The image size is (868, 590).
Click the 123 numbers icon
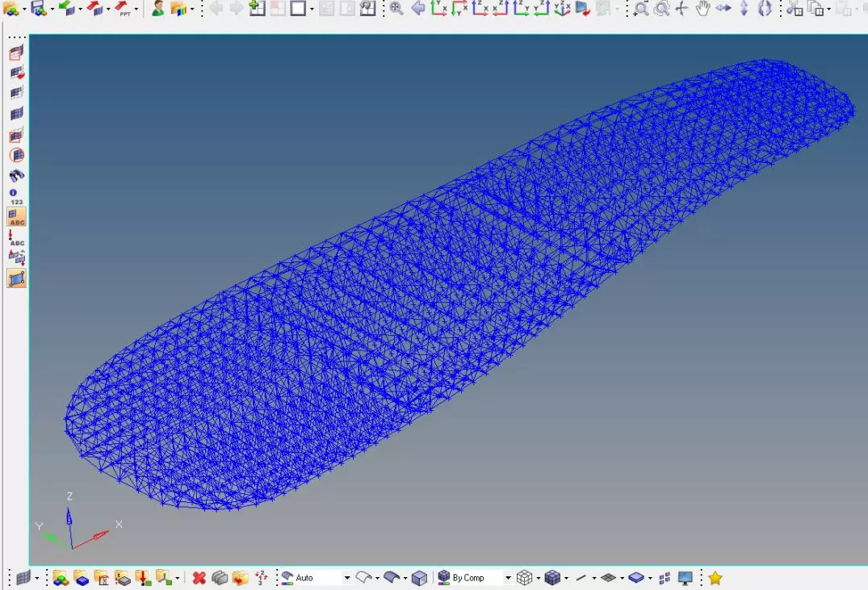pyautogui.click(x=16, y=196)
